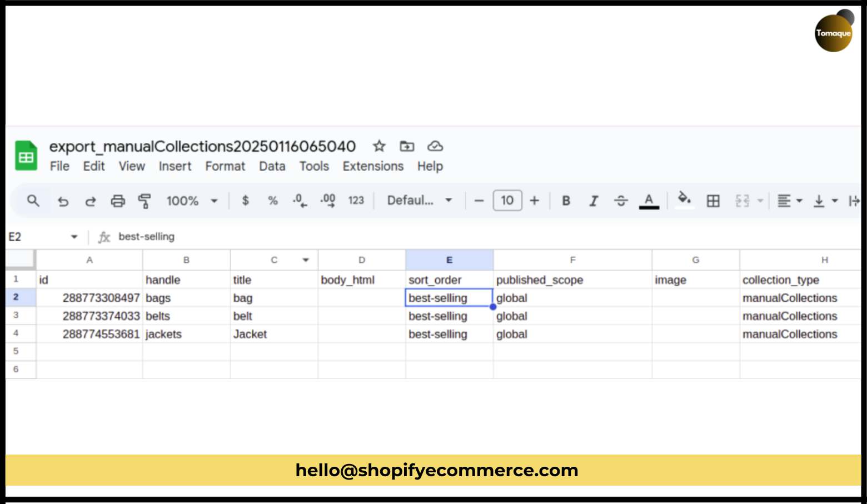Open the Google Sheets home icon
Viewport: 867px width, 504px height.
pyautogui.click(x=26, y=156)
